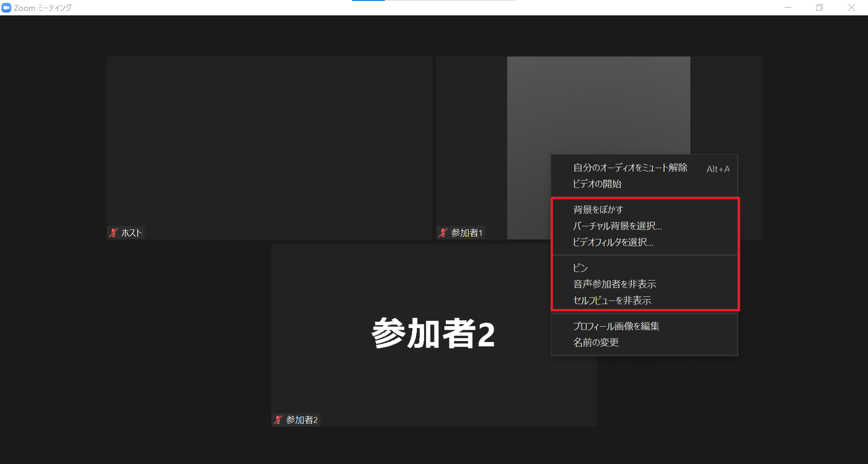Click the Zoom logo in the title bar

(6, 8)
